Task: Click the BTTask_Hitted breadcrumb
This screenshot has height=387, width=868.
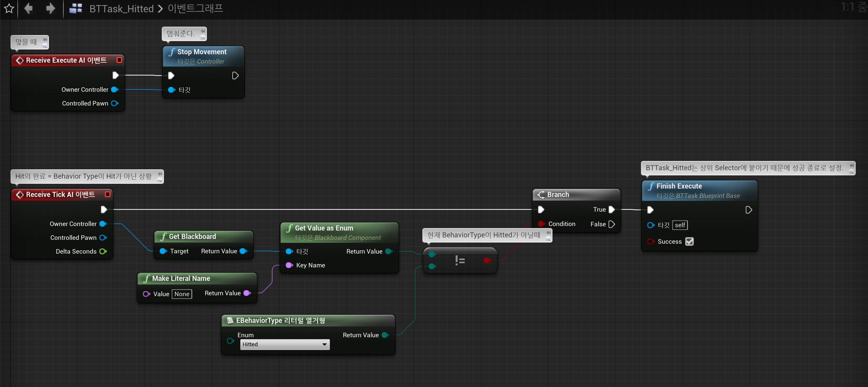Action: (121, 9)
